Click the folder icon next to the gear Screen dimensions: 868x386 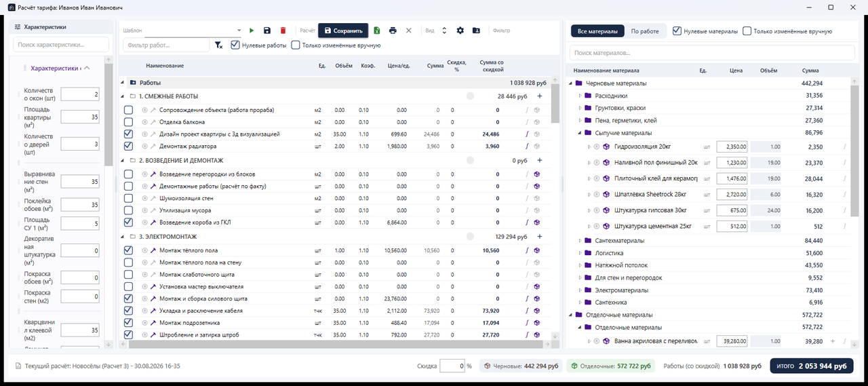(x=476, y=31)
